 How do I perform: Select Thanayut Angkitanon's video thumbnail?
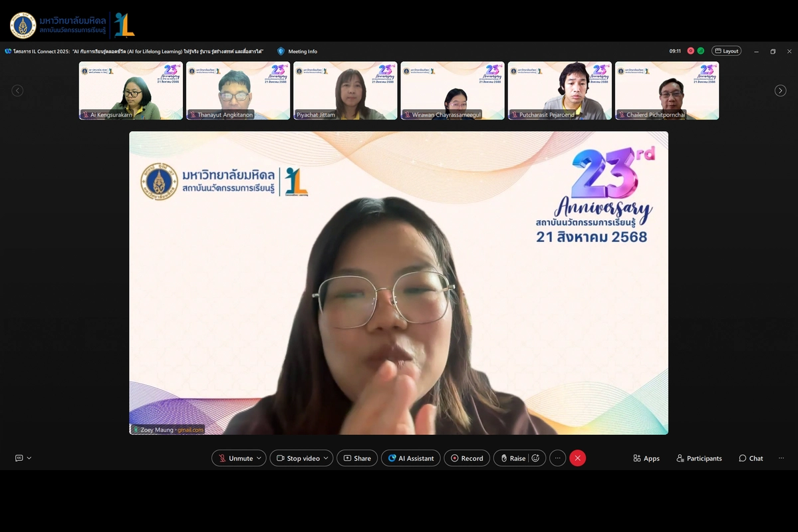tap(237, 90)
